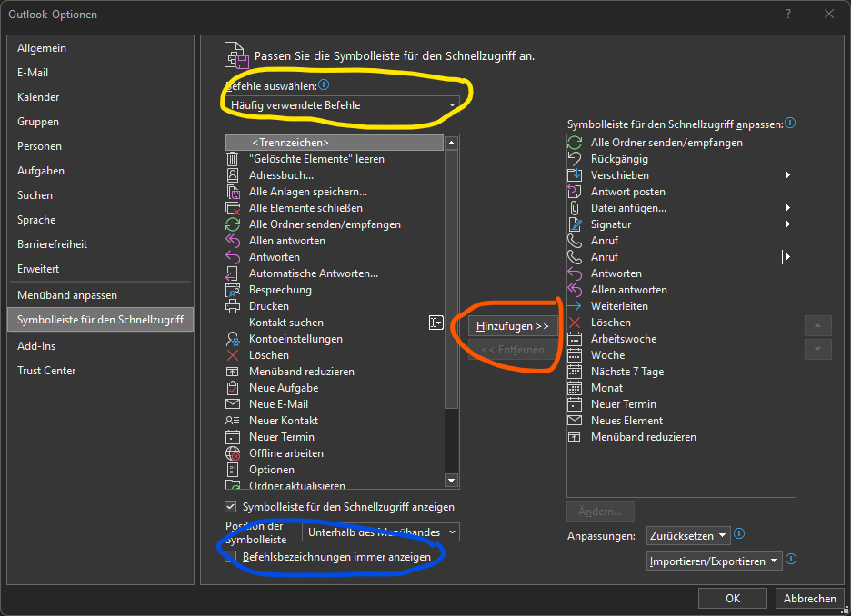Click the Ändern... button

[600, 512]
